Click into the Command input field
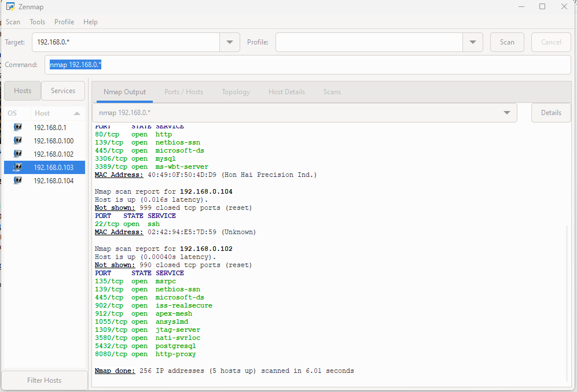577x392 pixels. 307,65
